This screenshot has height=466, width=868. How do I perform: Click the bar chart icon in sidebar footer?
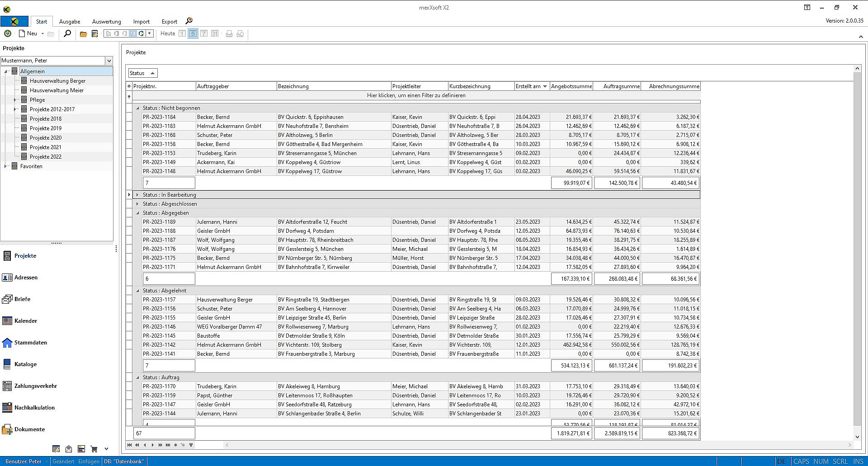point(81,449)
